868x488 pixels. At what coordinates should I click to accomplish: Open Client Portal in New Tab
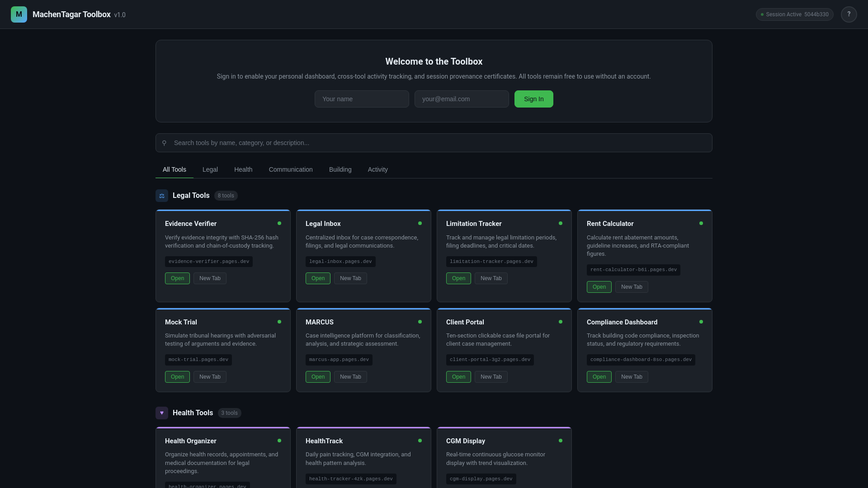pyautogui.click(x=491, y=377)
